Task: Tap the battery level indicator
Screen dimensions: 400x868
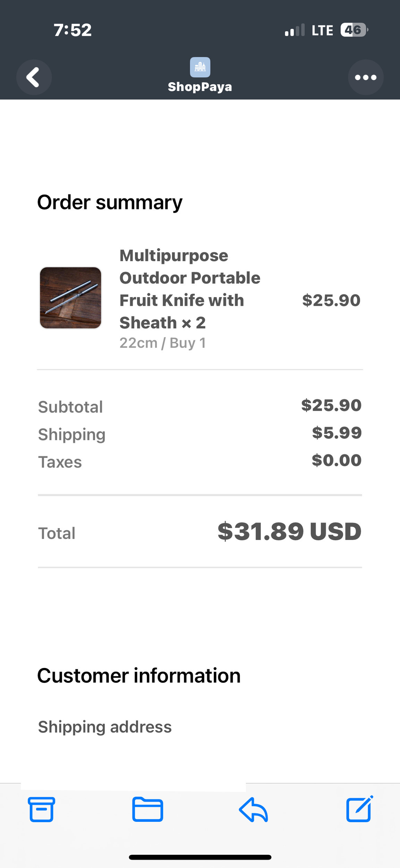Action: click(x=354, y=30)
